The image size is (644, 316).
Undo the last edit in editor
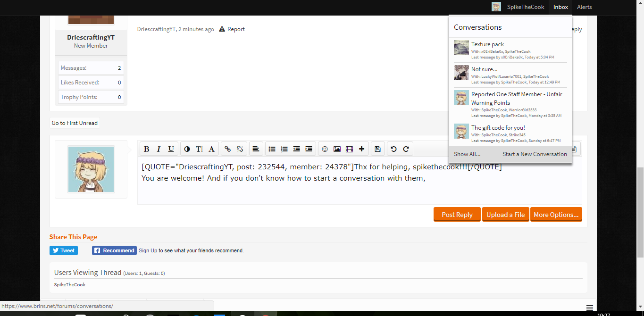click(393, 149)
